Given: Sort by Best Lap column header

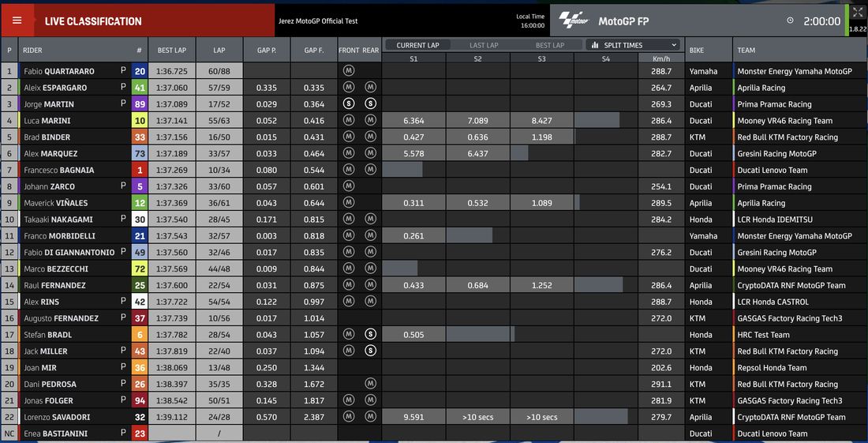Looking at the screenshot, I should (171, 50).
